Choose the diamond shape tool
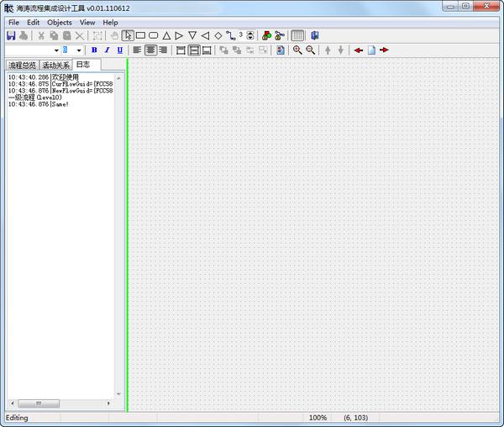The height and width of the screenshot is (427, 504). point(218,36)
